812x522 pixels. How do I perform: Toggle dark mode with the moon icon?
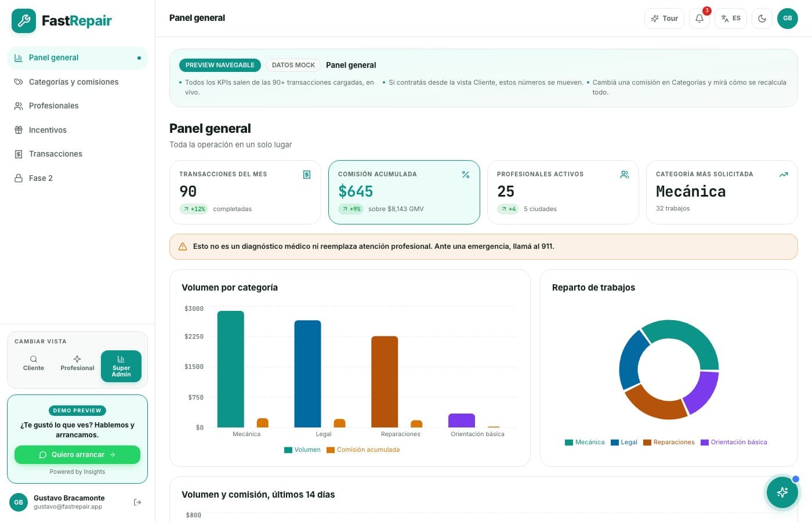[762, 19]
